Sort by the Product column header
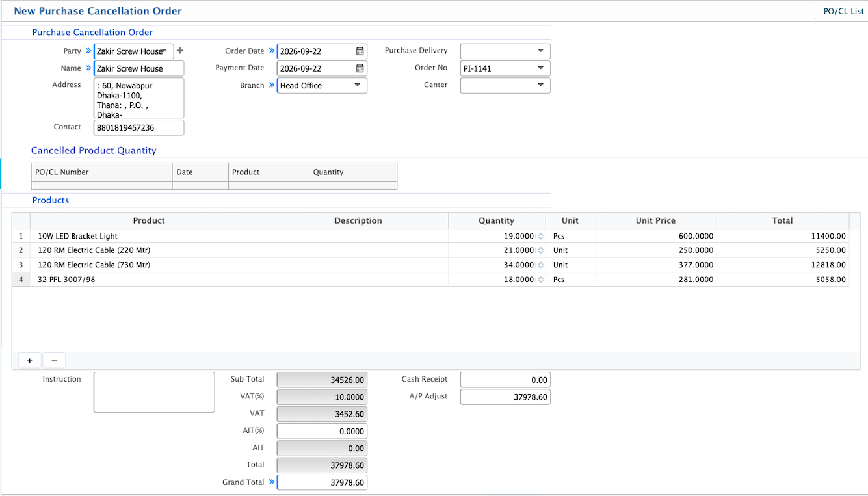This screenshot has height=496, width=868. point(149,221)
